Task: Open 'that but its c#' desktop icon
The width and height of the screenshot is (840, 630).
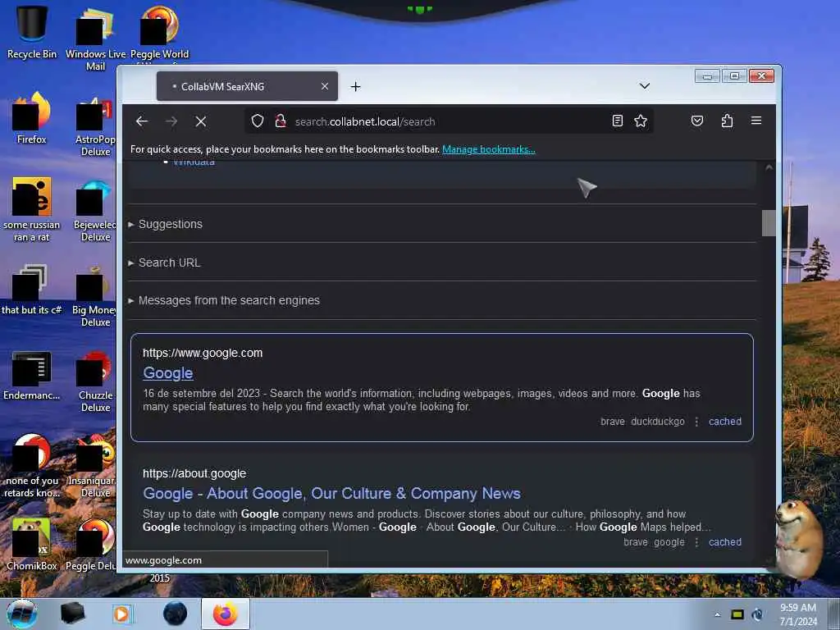Action: (x=32, y=290)
